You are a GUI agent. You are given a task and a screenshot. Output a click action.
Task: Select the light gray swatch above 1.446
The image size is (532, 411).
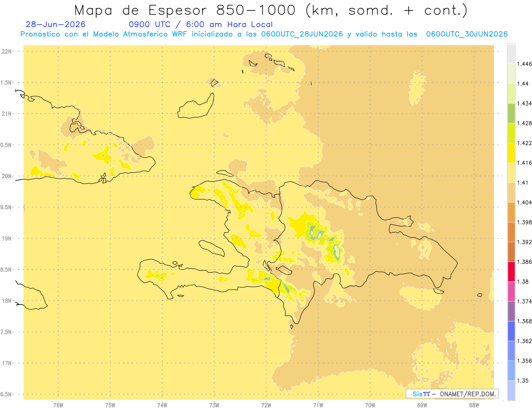tap(511, 54)
